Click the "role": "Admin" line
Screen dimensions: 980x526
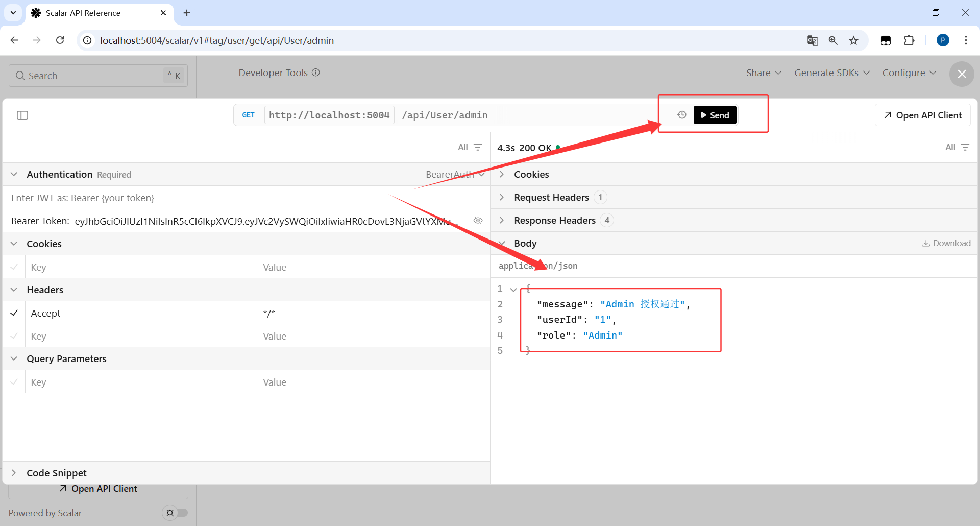click(x=579, y=335)
